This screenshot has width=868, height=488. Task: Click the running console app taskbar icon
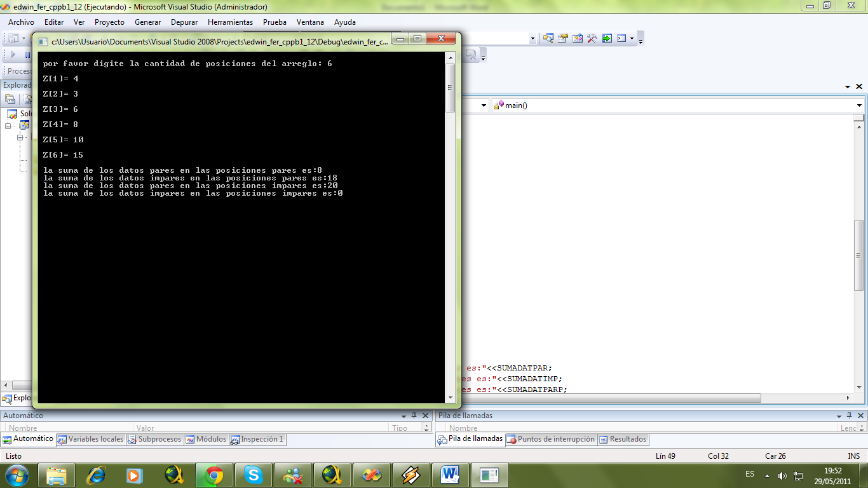pos(489,475)
